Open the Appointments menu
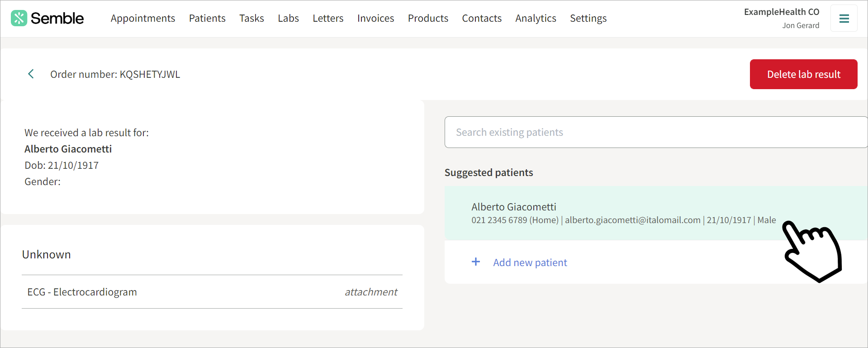 (x=143, y=18)
